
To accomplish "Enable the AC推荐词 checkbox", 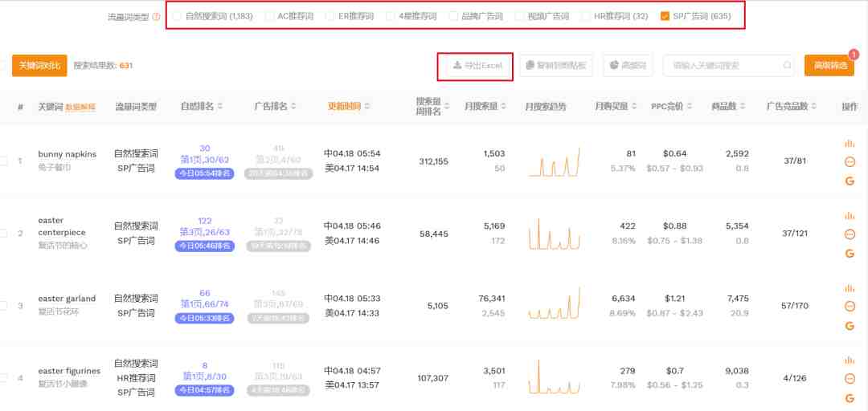I will [269, 17].
